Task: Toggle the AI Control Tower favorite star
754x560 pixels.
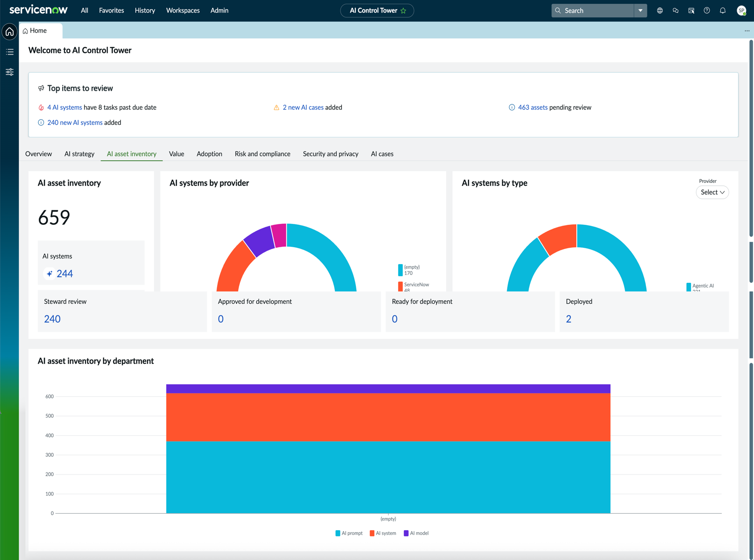Action: click(404, 10)
